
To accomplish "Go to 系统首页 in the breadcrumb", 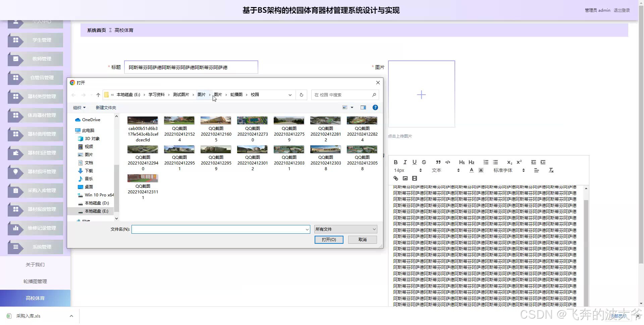I will click(x=97, y=30).
